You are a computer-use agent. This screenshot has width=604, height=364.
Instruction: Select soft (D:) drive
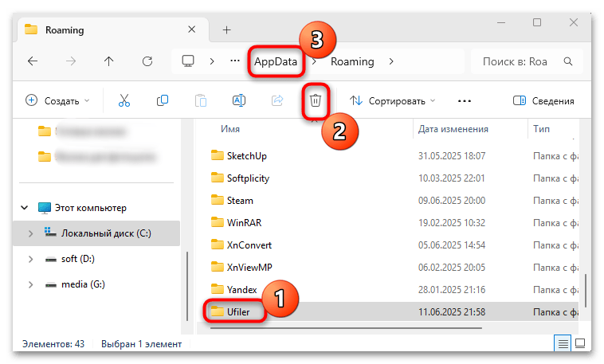click(78, 259)
